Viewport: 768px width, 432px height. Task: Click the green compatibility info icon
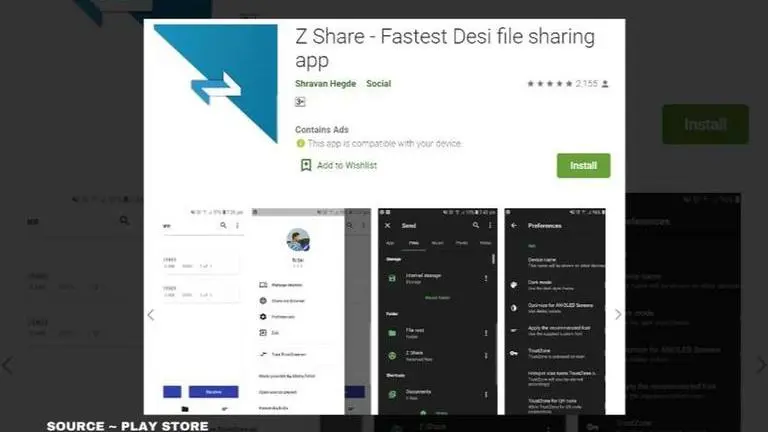pos(300,144)
